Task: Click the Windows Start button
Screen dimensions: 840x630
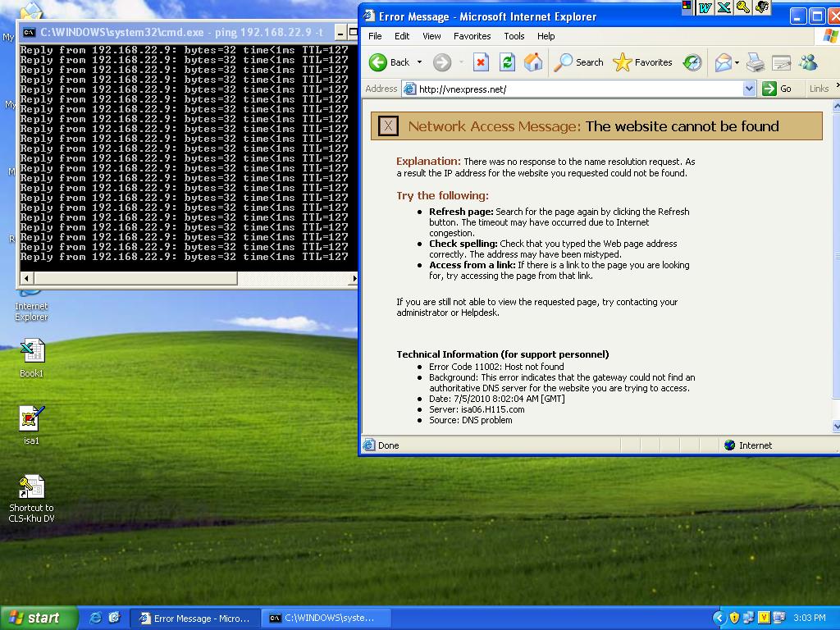Action: click(39, 618)
